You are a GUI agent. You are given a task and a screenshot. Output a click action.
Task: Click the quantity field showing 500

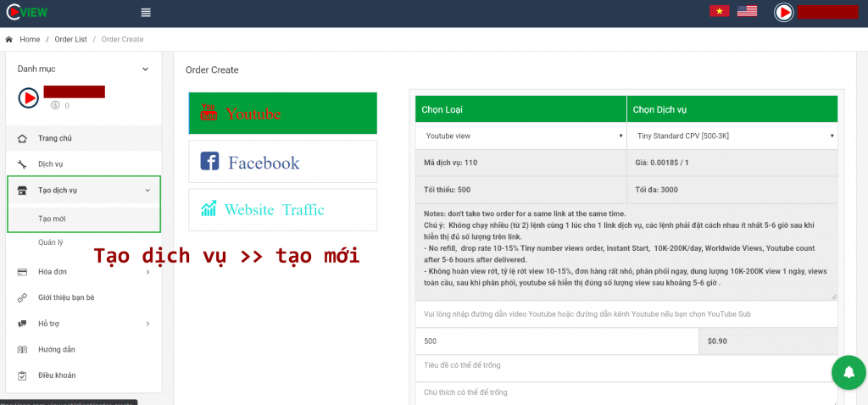558,341
